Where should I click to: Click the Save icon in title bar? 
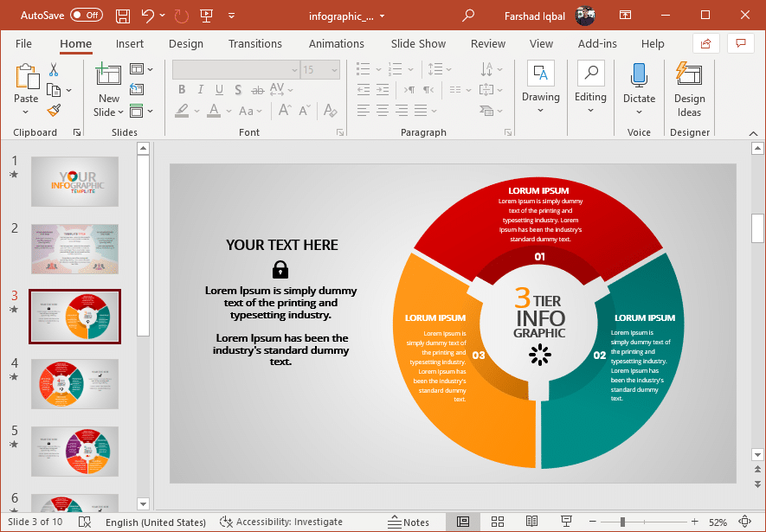point(122,16)
